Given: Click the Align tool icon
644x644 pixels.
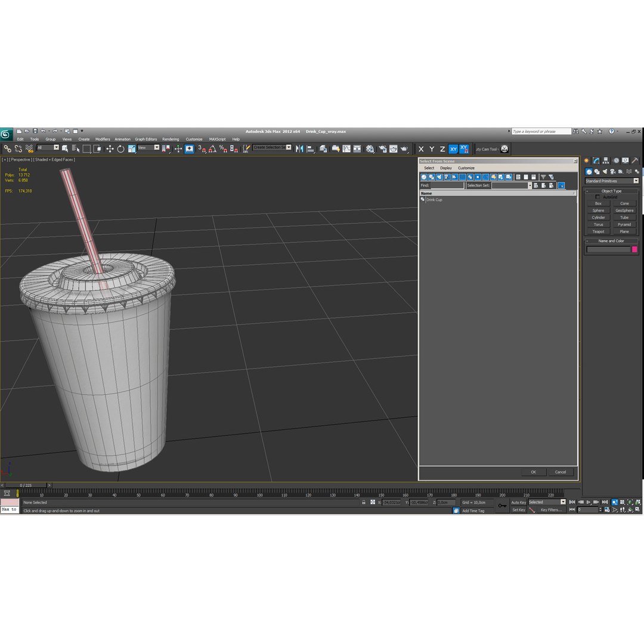Looking at the screenshot, I should pyautogui.click(x=311, y=148).
